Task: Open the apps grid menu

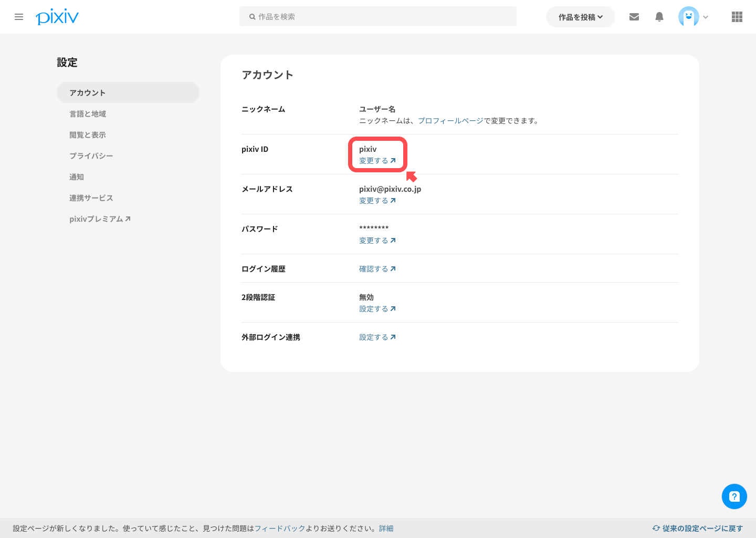Action: pyautogui.click(x=737, y=16)
